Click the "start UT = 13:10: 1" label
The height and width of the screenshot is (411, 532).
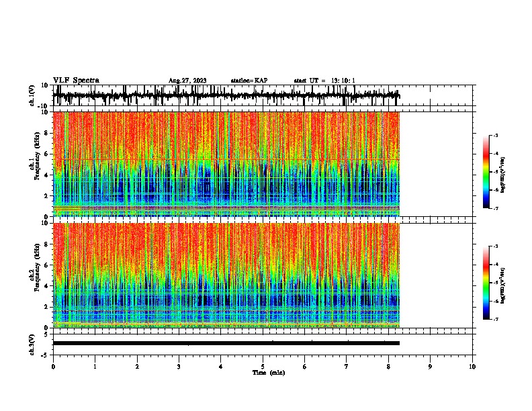pyautogui.click(x=324, y=81)
